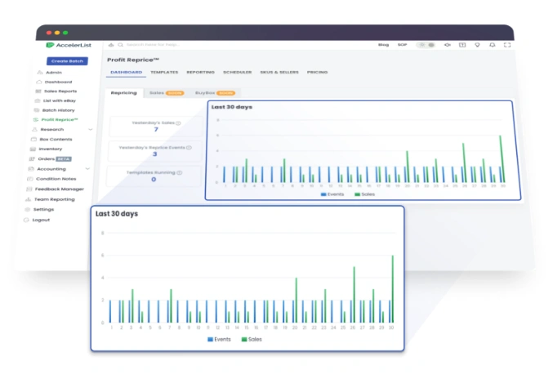The width and height of the screenshot is (553, 392).
Task: Open Sales Reports via its sidebar icon
Action: (38, 91)
